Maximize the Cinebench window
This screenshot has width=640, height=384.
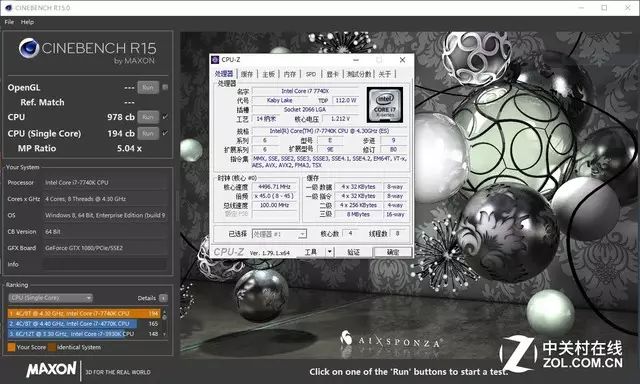click(x=604, y=8)
